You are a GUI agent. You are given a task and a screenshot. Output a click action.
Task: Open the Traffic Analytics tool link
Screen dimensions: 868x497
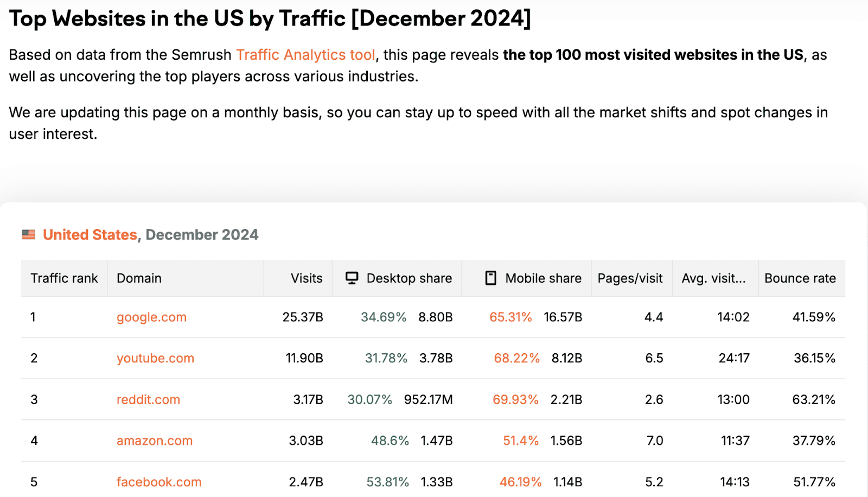pyautogui.click(x=305, y=55)
